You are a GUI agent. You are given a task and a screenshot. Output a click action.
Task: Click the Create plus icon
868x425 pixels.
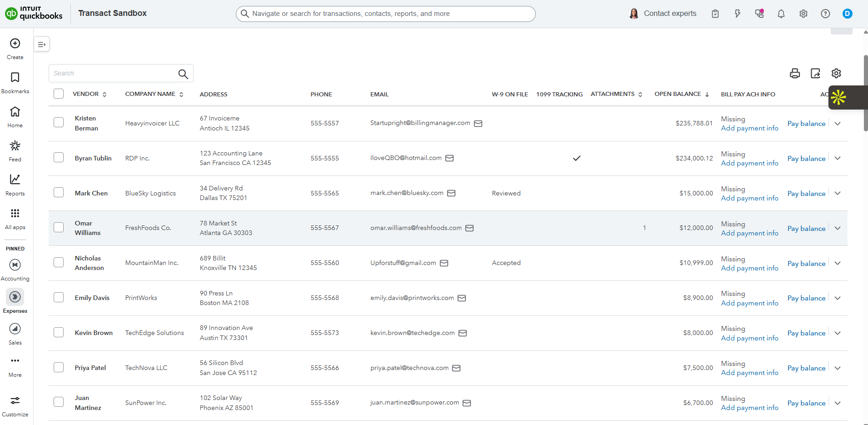click(15, 44)
